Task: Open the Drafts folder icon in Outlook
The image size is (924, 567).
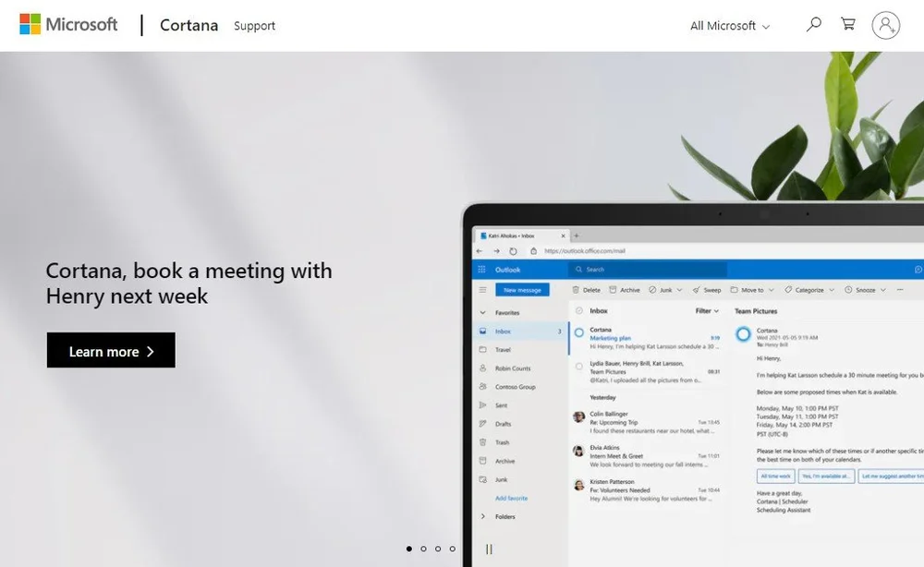Action: point(482,424)
